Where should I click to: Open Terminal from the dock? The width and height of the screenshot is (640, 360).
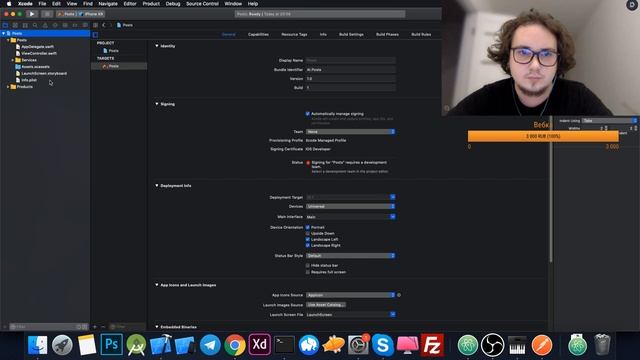284,345
